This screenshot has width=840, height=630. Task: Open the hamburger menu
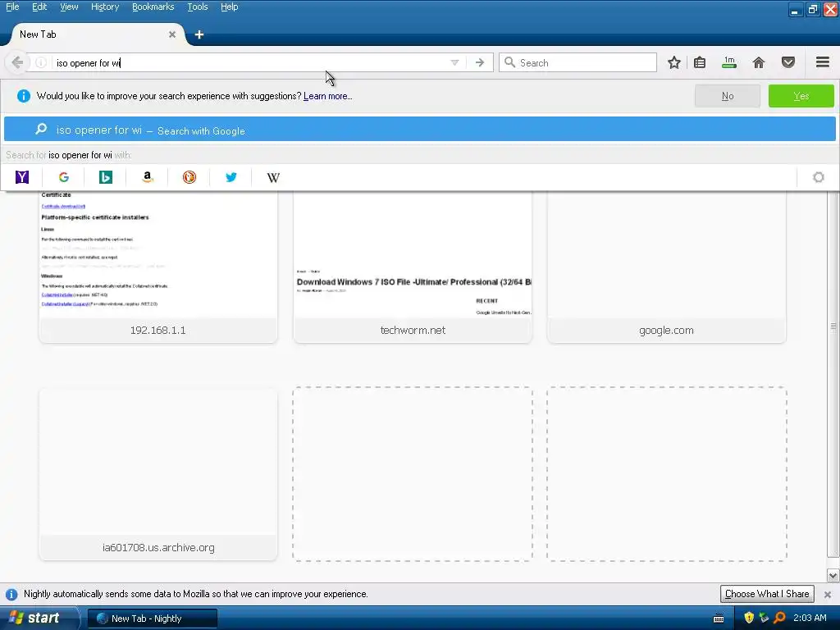pyautogui.click(x=823, y=62)
